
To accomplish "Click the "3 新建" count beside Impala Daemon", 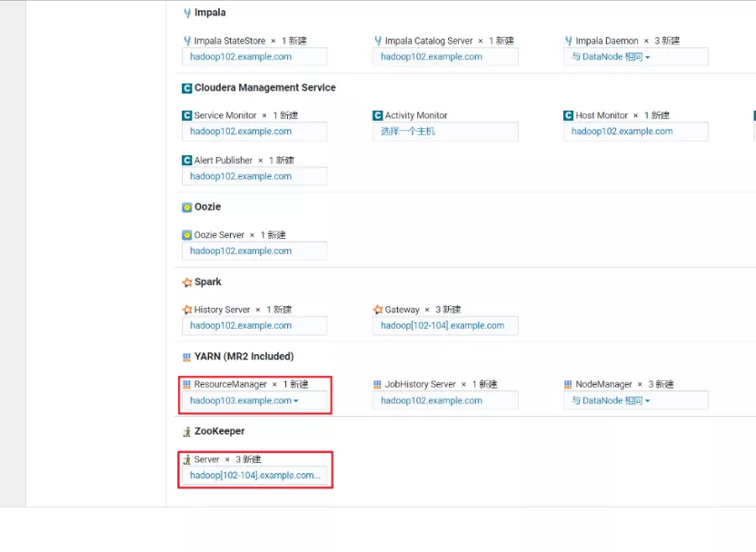I will tap(667, 41).
